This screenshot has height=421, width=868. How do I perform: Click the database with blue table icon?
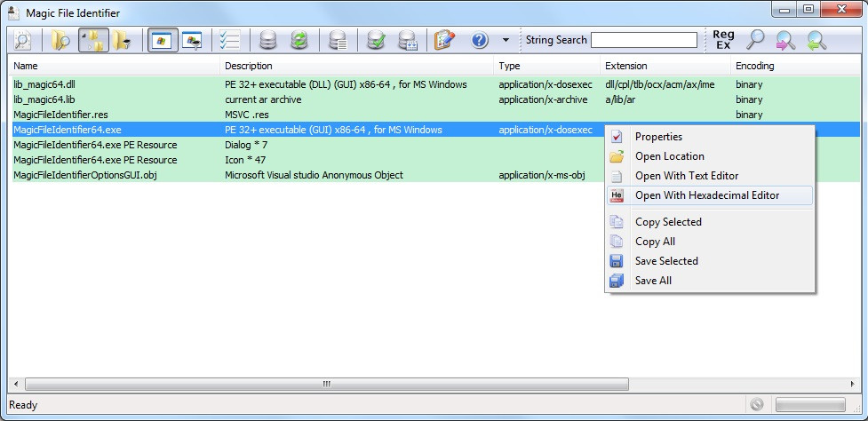(x=408, y=40)
